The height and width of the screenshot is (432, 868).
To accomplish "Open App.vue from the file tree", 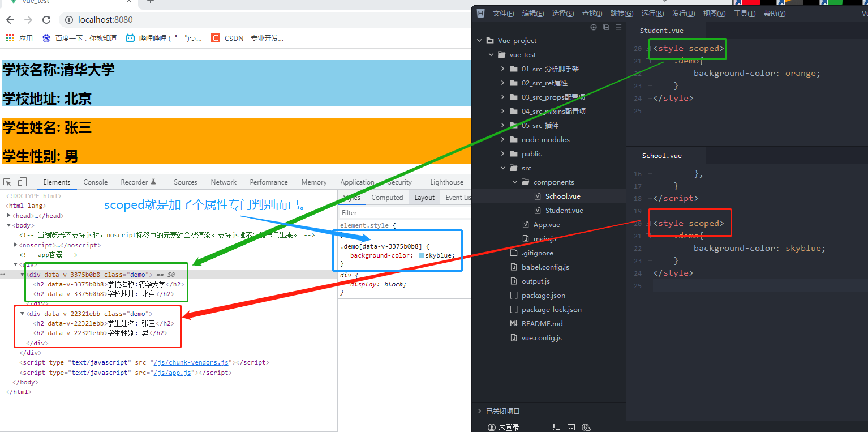I will (x=547, y=225).
